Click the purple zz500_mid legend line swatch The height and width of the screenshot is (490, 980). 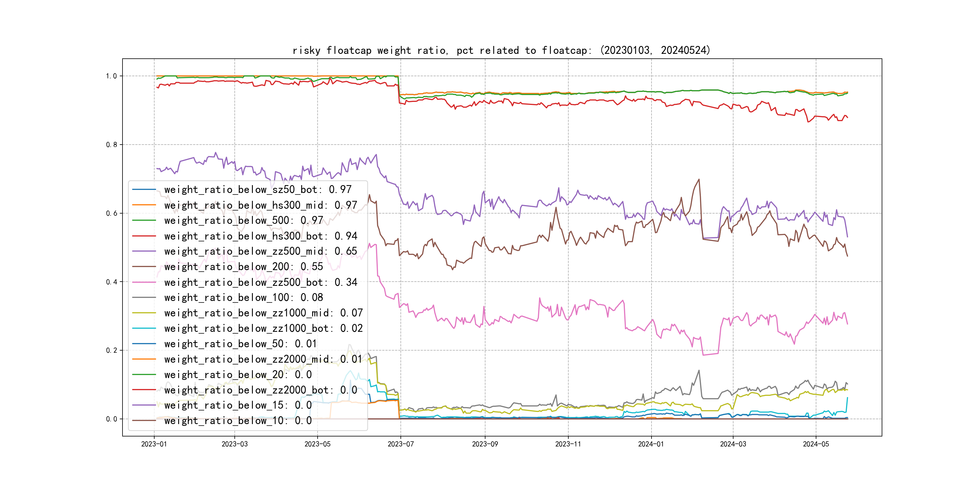coord(144,251)
